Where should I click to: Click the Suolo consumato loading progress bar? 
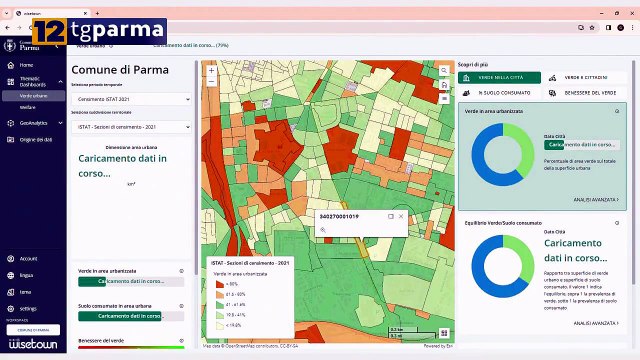(131, 316)
